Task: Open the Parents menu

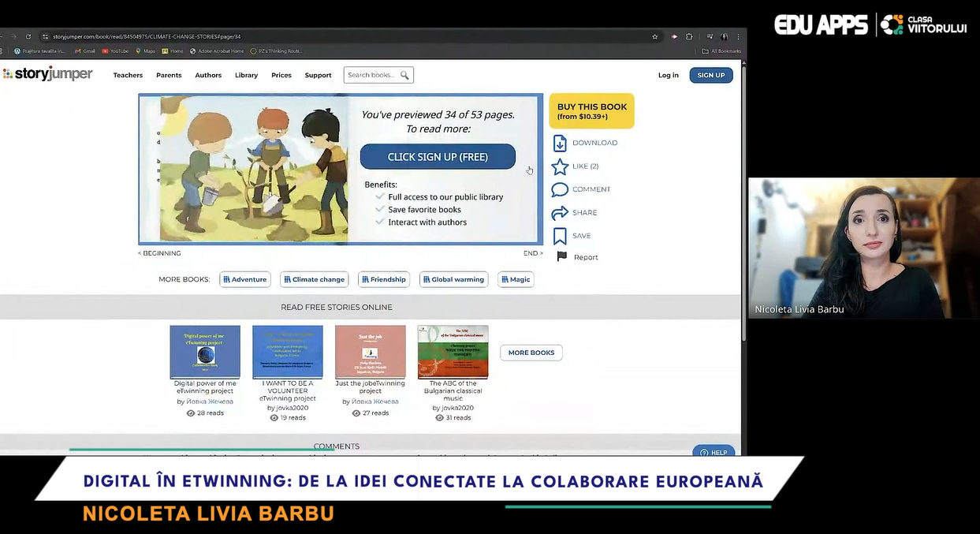Action: point(169,75)
